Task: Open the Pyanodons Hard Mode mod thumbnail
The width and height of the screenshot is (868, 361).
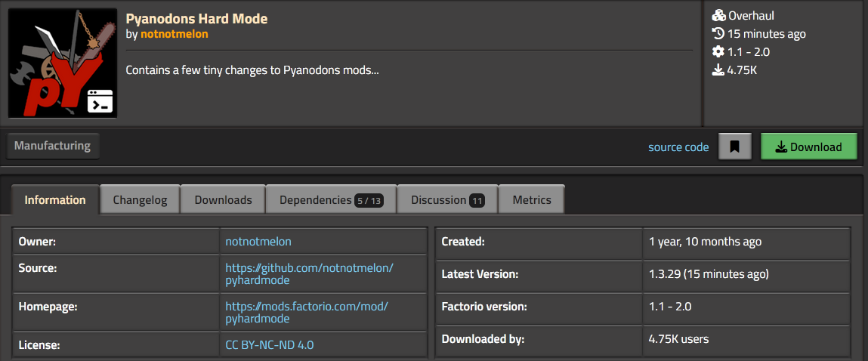Action: click(63, 63)
